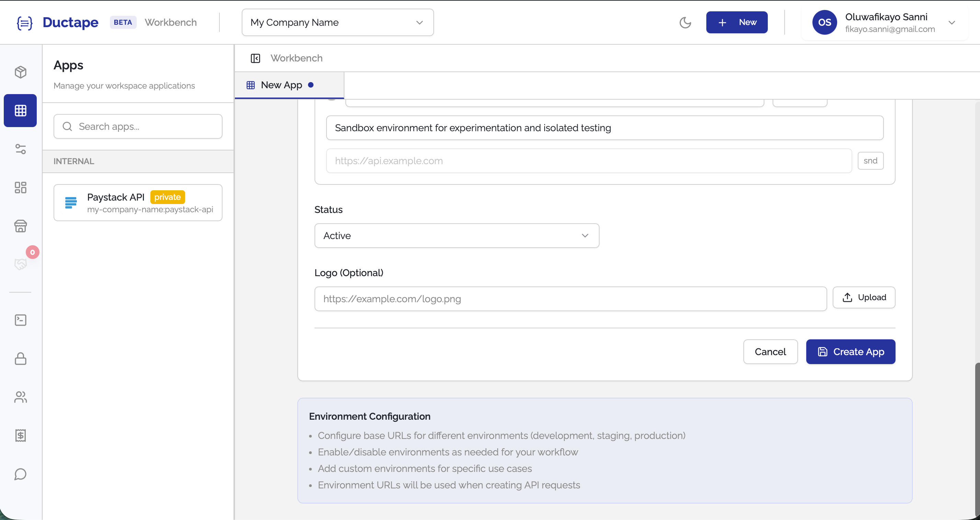Open the Connections settings icon in sidebar
The width and height of the screenshot is (980, 520).
[20, 149]
